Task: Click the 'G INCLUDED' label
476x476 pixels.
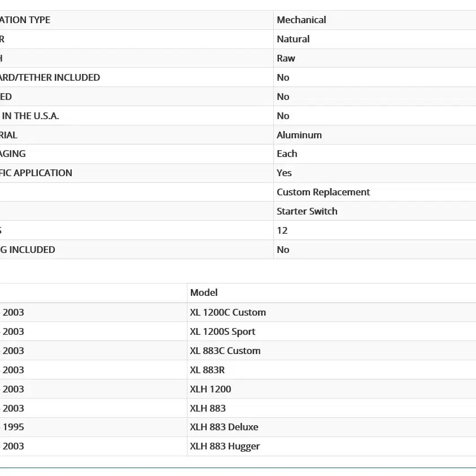Action: tap(28, 250)
